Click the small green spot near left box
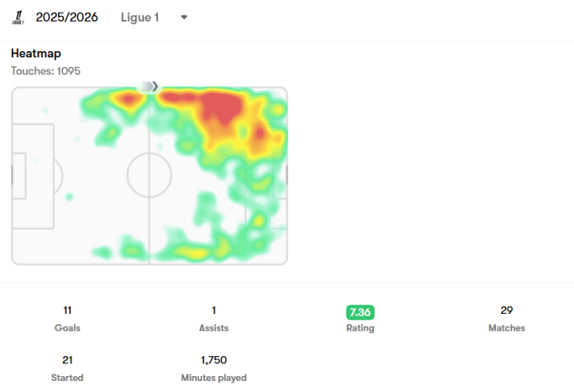This screenshot has width=574, height=392. 69,198
